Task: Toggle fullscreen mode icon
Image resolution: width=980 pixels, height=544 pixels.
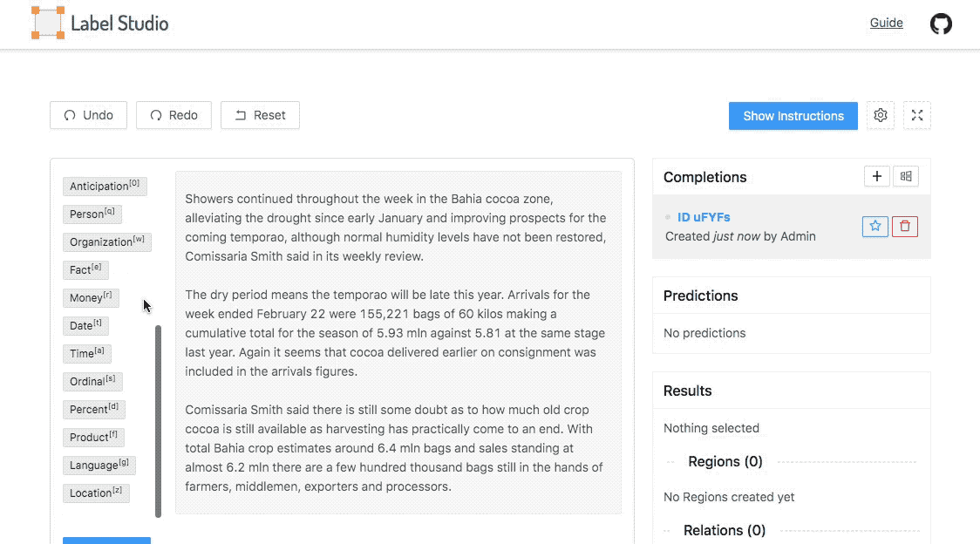Action: pyautogui.click(x=917, y=116)
